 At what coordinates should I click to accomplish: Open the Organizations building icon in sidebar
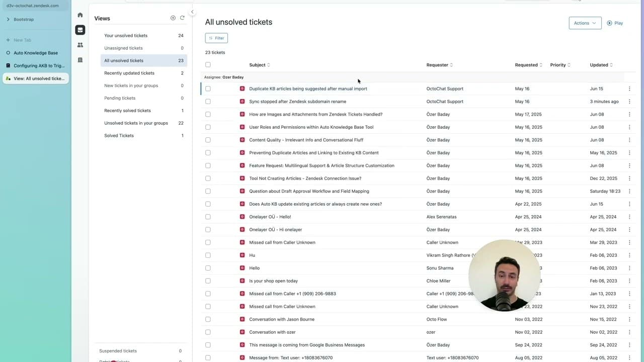(80, 60)
